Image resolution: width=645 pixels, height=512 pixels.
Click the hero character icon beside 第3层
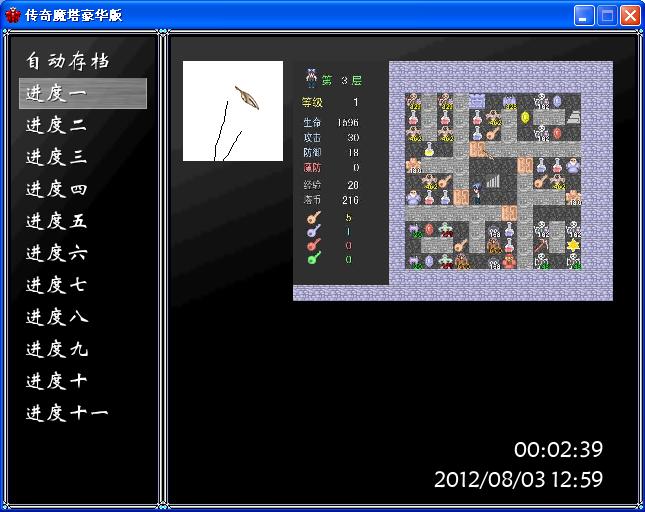pos(311,78)
